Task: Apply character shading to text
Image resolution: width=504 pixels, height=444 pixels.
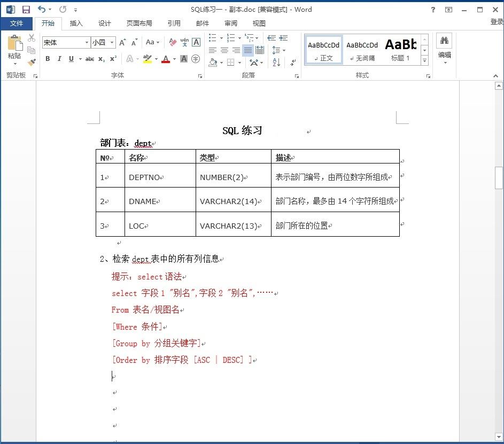Action: [184, 59]
